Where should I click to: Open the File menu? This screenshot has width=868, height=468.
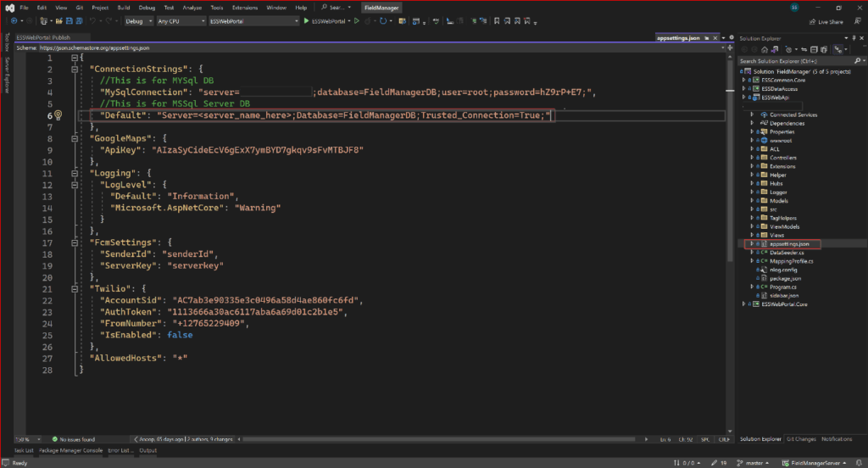point(24,8)
